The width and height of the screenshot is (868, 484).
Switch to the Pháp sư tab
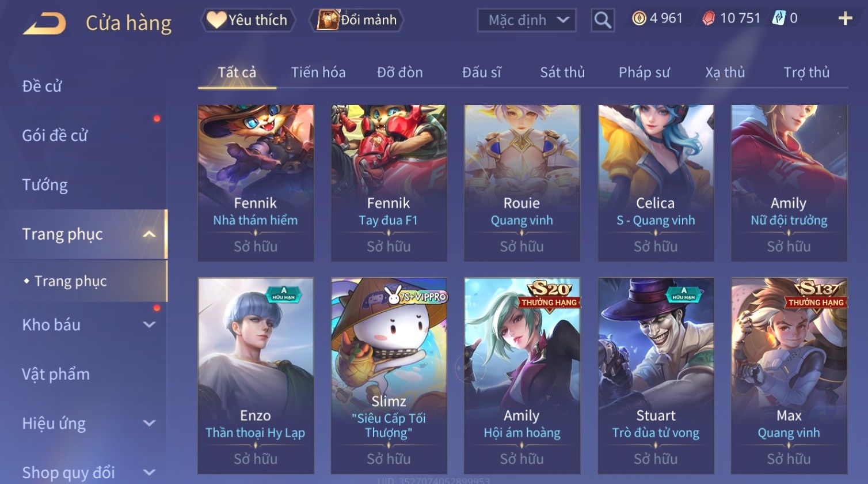[x=644, y=73]
